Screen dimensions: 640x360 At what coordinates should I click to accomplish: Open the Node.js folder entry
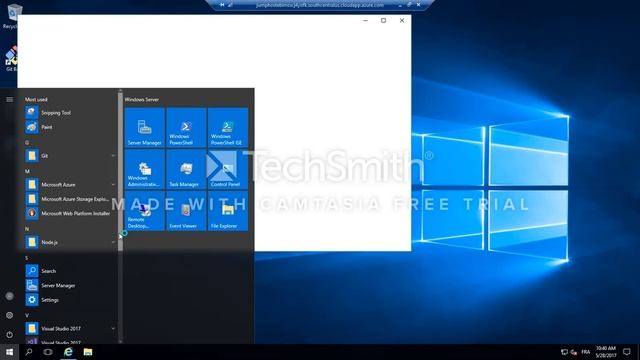click(70, 242)
